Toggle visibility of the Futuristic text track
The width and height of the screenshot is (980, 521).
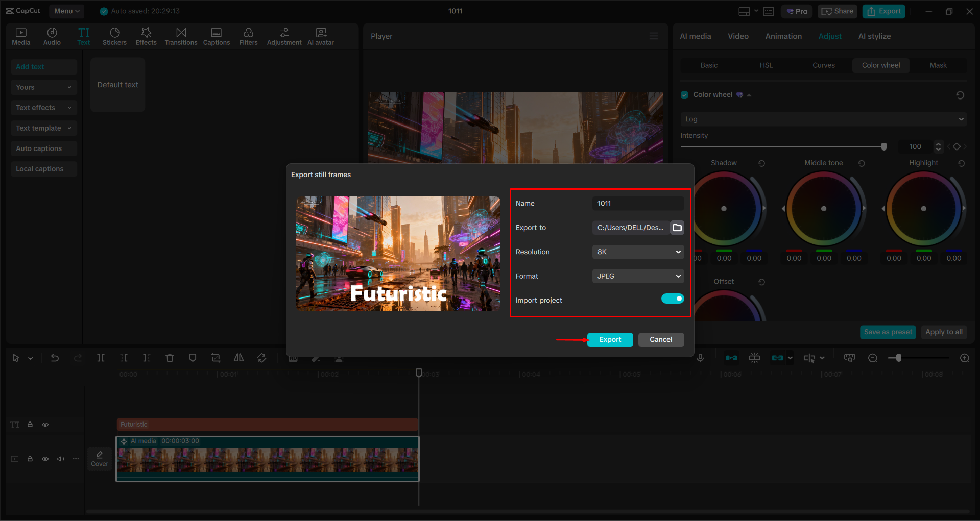pyautogui.click(x=45, y=424)
